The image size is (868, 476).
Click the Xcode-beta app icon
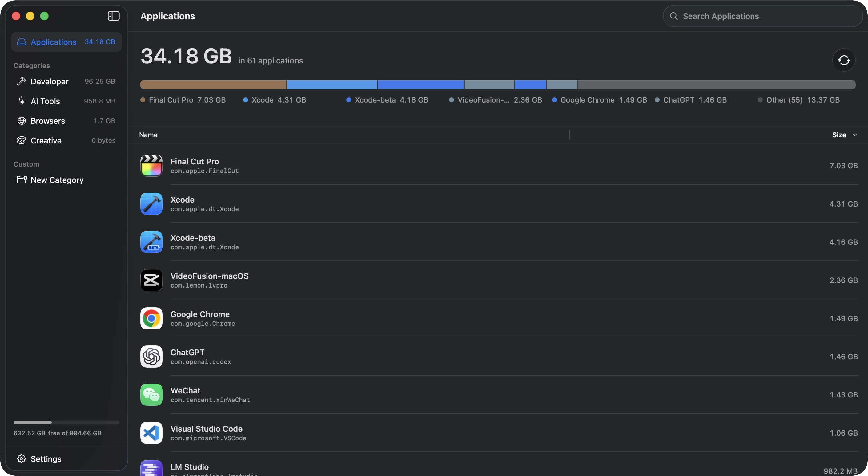[151, 242]
